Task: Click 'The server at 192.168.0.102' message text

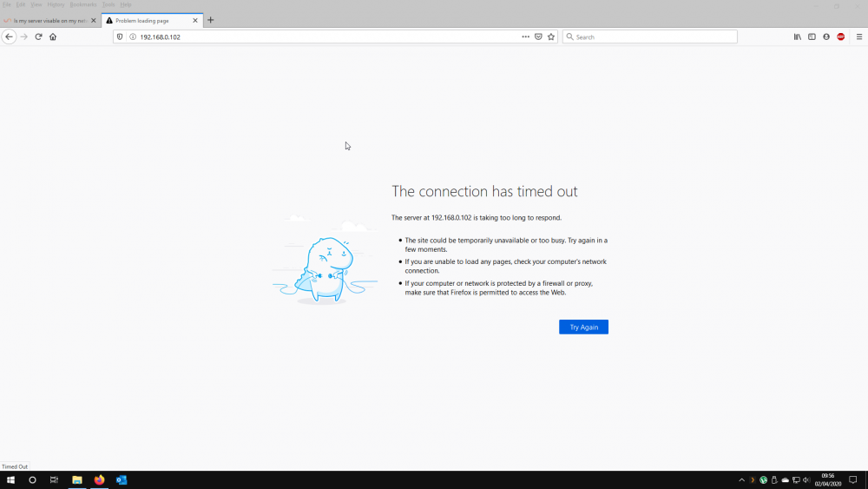Action: click(476, 218)
